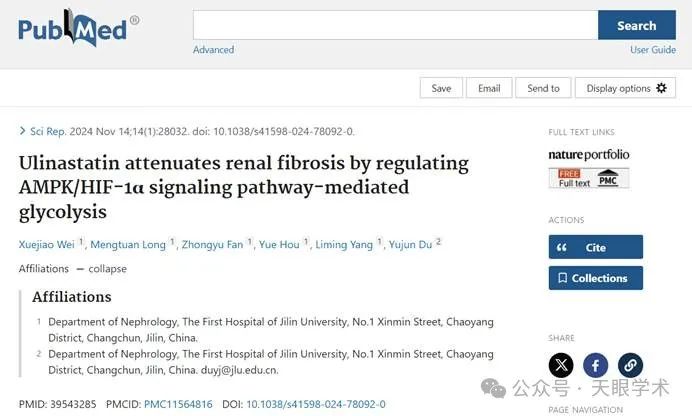Screen dimensions: 692x416
Task: Save the citation with Save button
Action: click(x=441, y=88)
